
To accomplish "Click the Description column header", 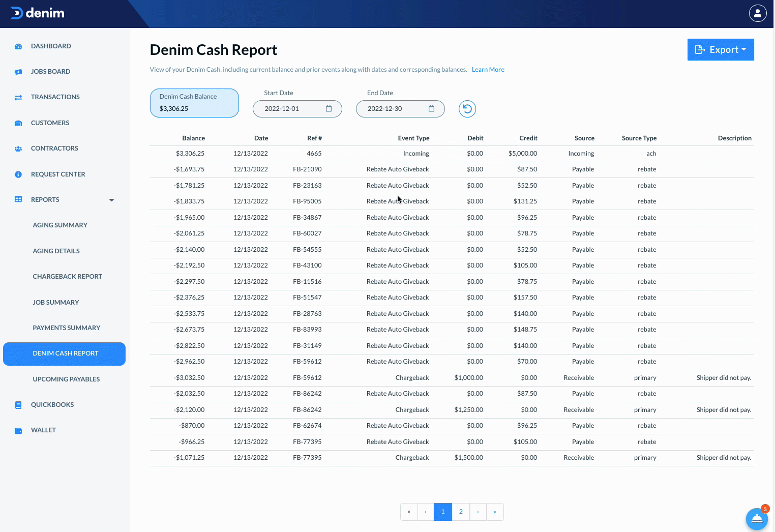I will pos(734,138).
